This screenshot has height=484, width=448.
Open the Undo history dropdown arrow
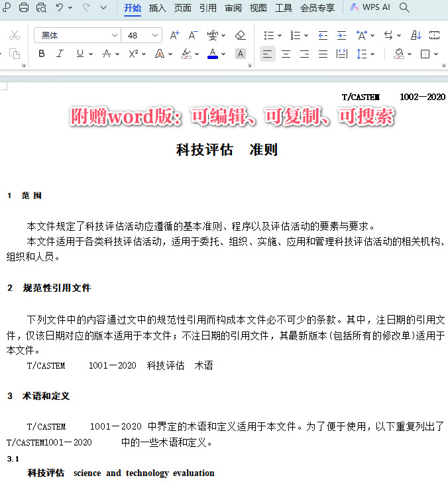point(70,7)
